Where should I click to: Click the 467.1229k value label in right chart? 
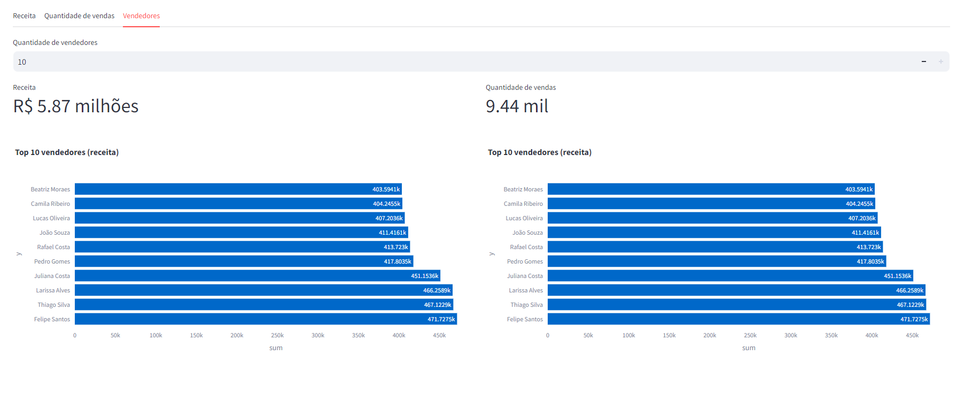911,305
